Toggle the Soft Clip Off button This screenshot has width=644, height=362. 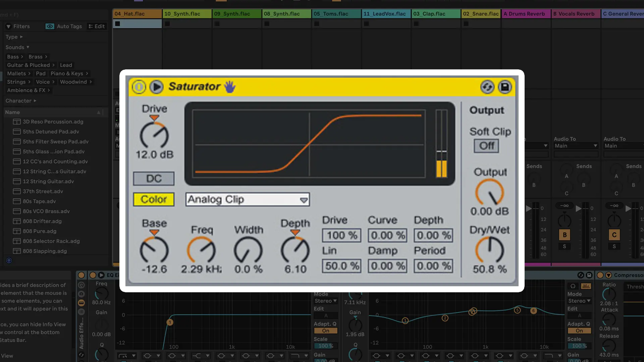point(486,146)
